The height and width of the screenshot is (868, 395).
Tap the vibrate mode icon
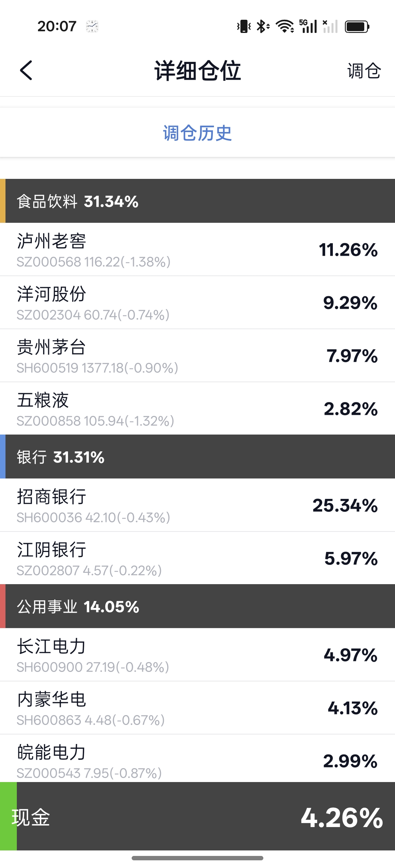tap(244, 26)
